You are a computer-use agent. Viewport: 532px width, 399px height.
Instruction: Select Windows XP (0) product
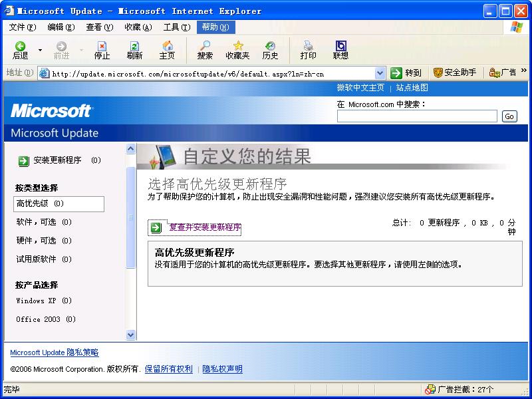tap(44, 301)
